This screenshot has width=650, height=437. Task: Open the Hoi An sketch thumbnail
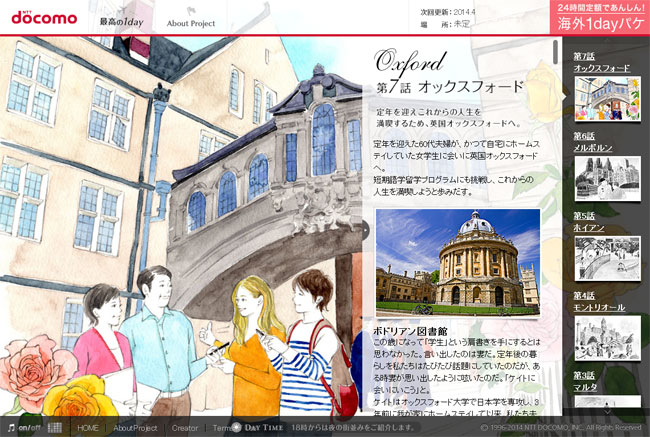(606, 257)
